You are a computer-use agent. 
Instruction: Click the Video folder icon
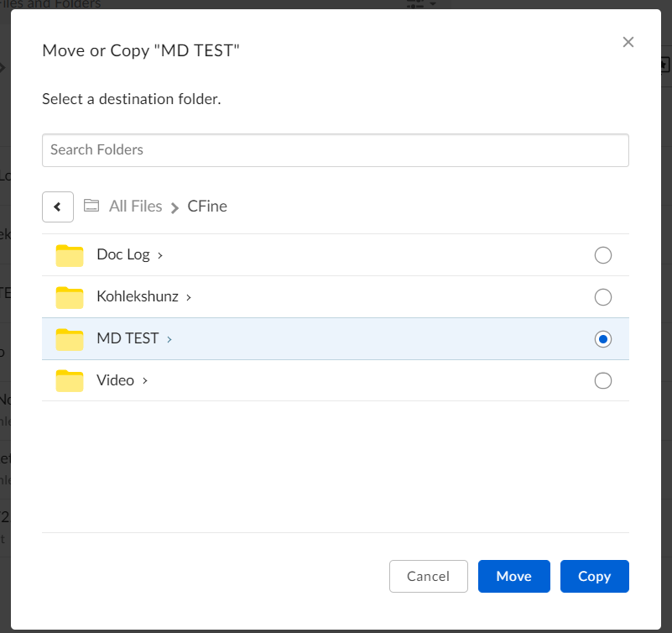pyautogui.click(x=70, y=381)
